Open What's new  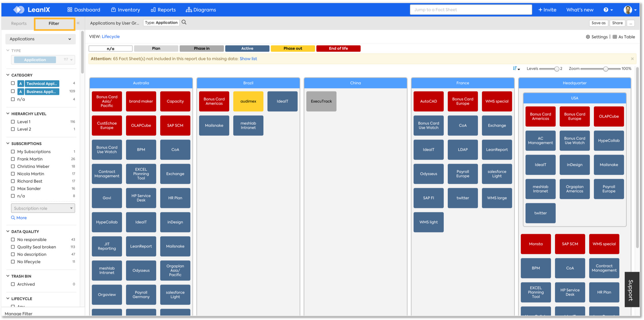[x=580, y=10]
